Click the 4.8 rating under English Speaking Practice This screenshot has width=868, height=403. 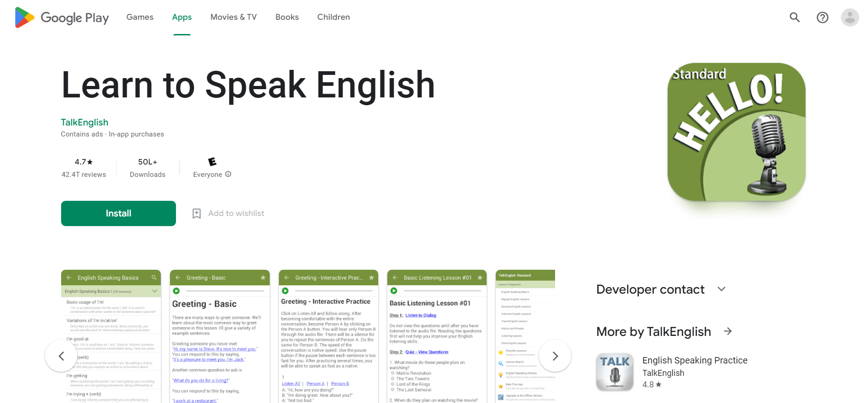(652, 385)
